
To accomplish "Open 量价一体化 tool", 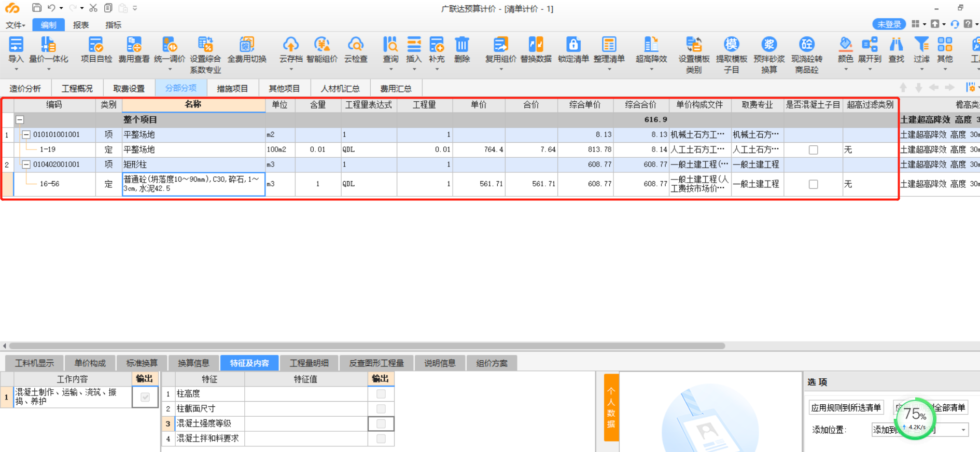I will pos(48,51).
